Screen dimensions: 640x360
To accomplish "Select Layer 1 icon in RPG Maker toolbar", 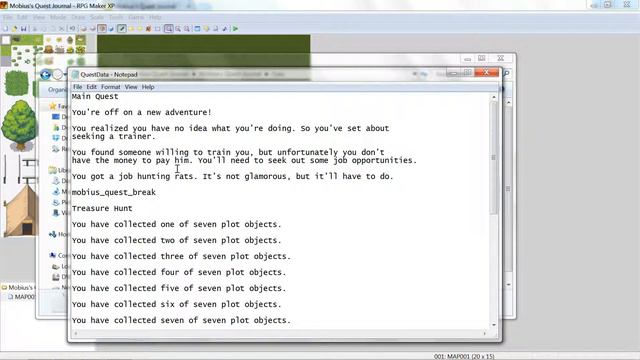I will [84, 29].
